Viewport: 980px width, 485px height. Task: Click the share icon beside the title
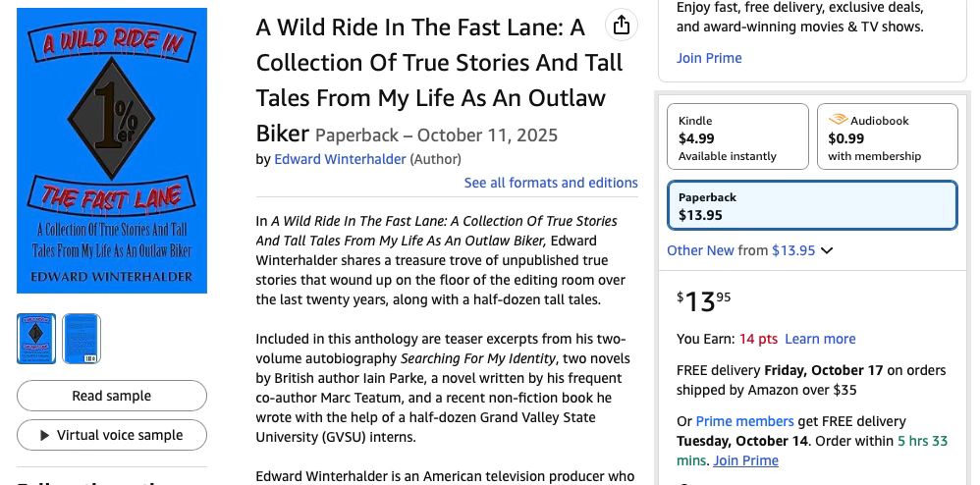[x=622, y=26]
